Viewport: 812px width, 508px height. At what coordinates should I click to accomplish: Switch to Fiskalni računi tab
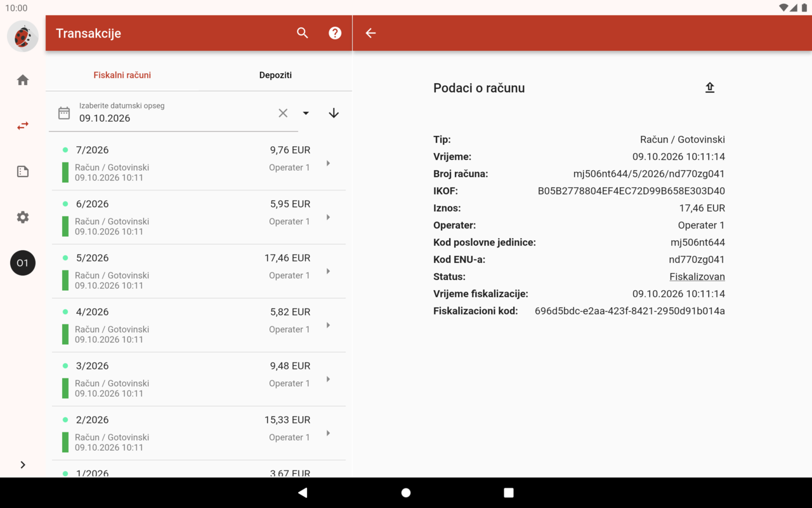pos(122,75)
